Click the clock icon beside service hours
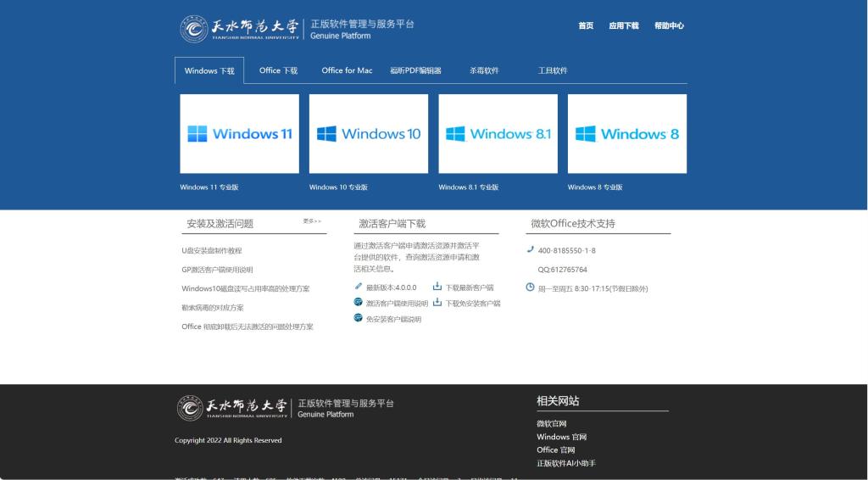The image size is (868, 480). 530,287
